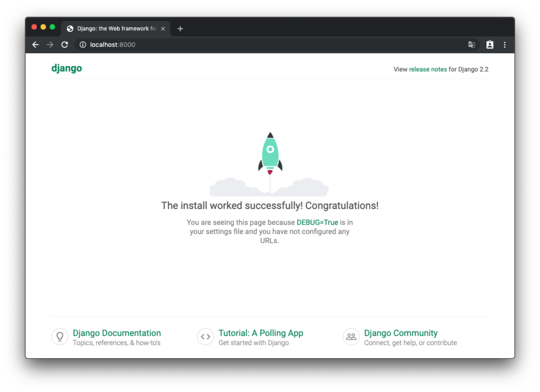Click the Tutorial: A Polling App link
540x392 pixels.
coord(261,333)
